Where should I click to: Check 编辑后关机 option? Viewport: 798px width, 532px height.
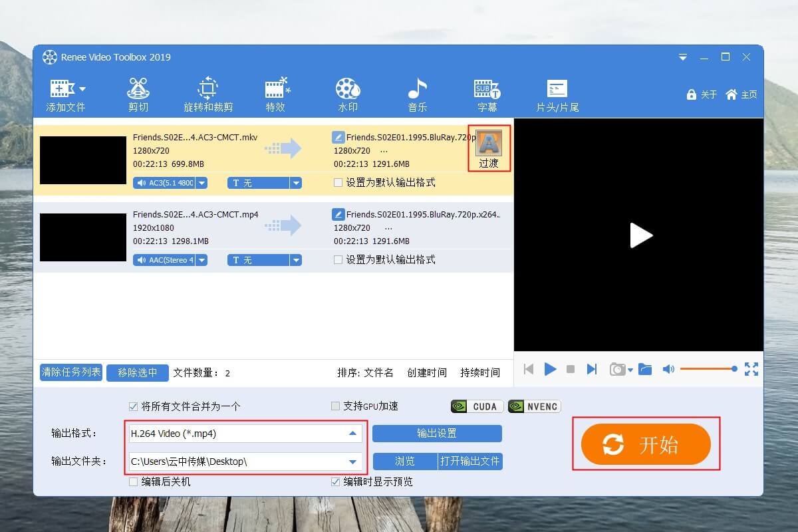134,481
